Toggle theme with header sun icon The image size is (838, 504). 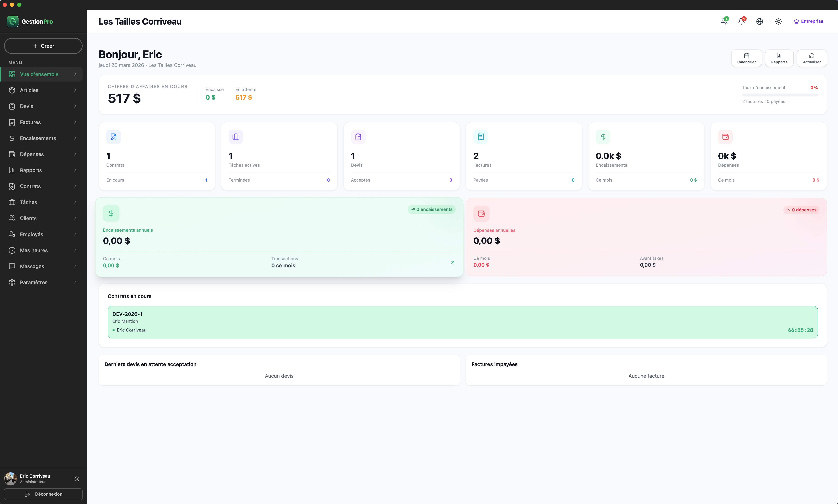778,21
